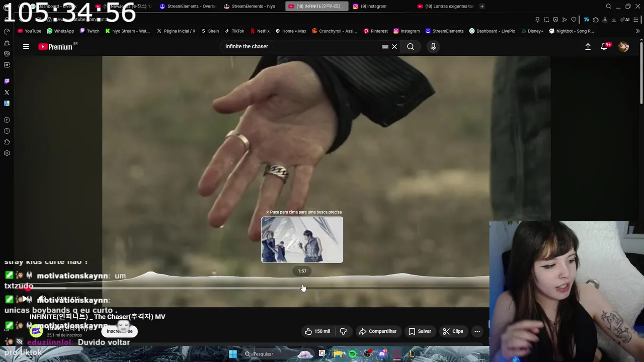Viewport: 644px width, 362px height.
Task: Take a snapshot with the capture icon
Action: [x=546, y=20]
